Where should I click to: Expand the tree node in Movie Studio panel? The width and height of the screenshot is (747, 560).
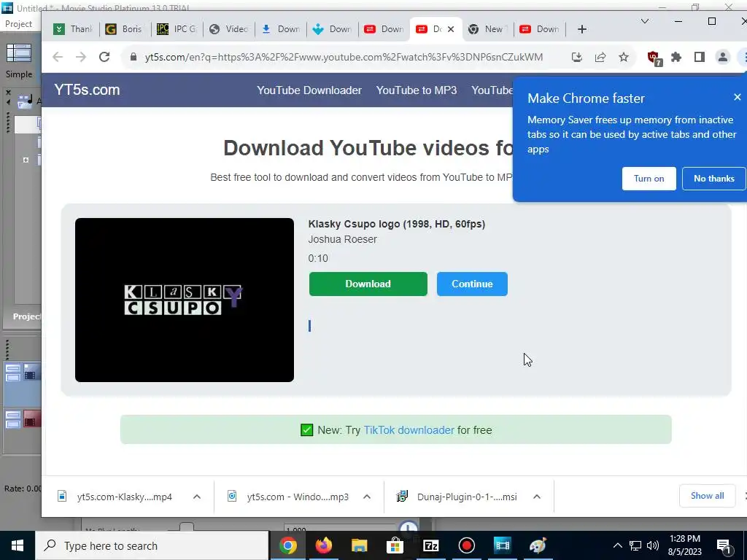[26, 160]
